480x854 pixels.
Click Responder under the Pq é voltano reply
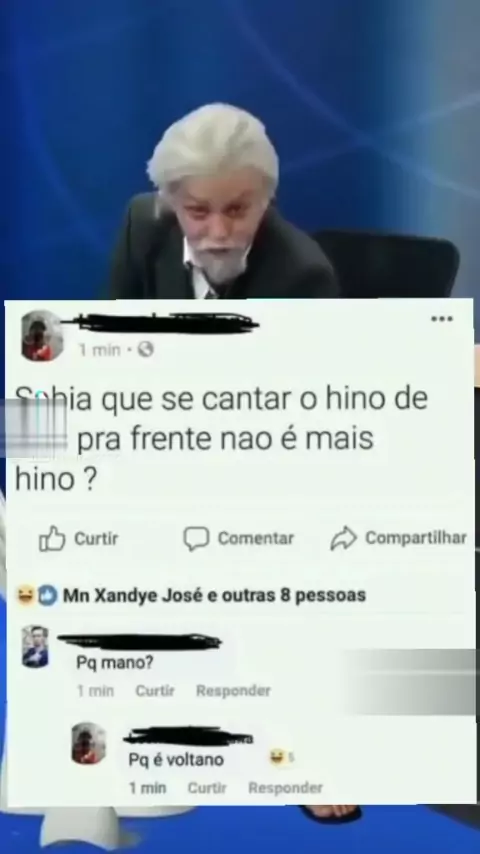[285, 788]
